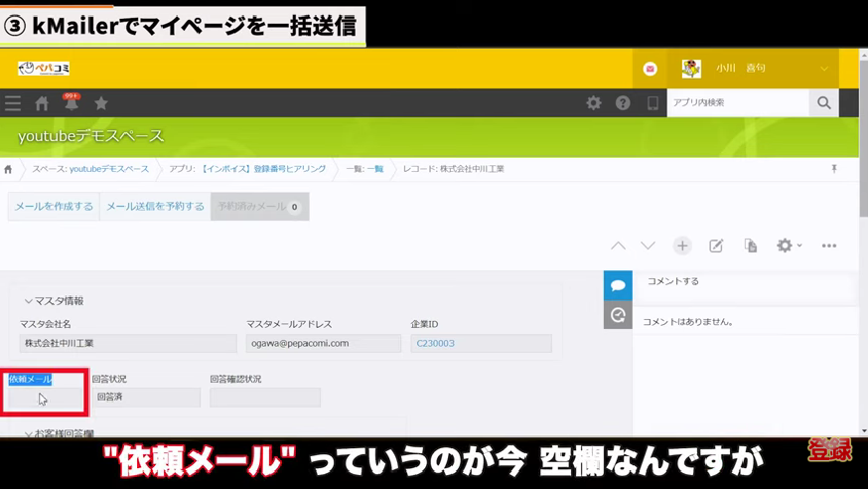Click the pink mail icon in header
This screenshot has width=868, height=492.
tap(650, 69)
